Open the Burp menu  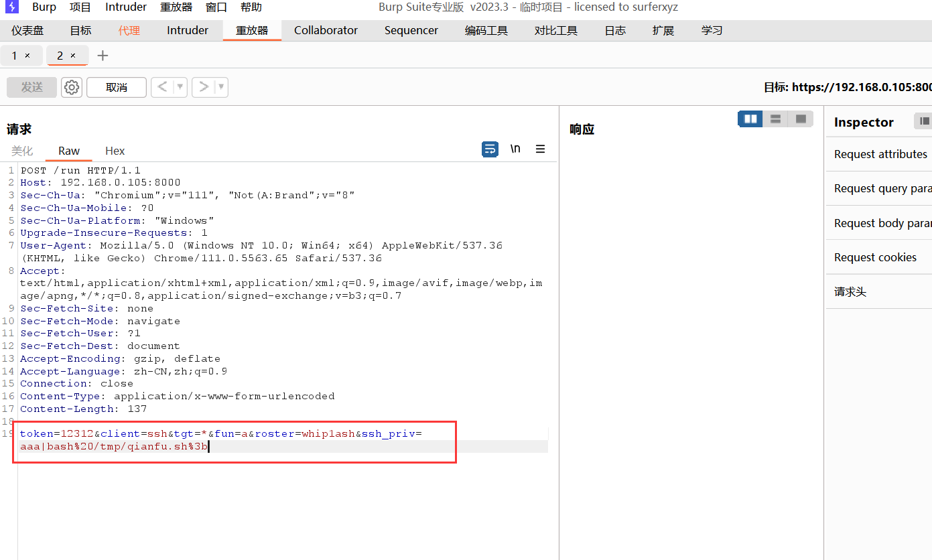pyautogui.click(x=44, y=7)
